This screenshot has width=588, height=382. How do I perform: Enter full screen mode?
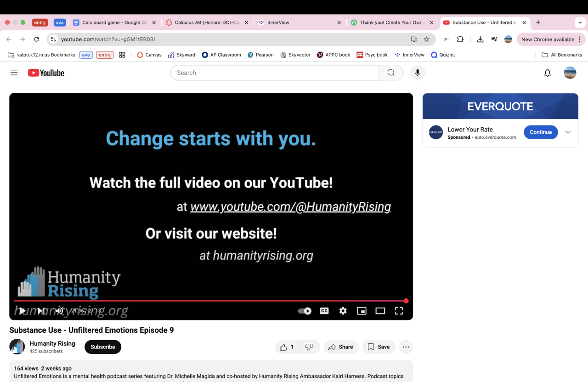click(x=399, y=311)
